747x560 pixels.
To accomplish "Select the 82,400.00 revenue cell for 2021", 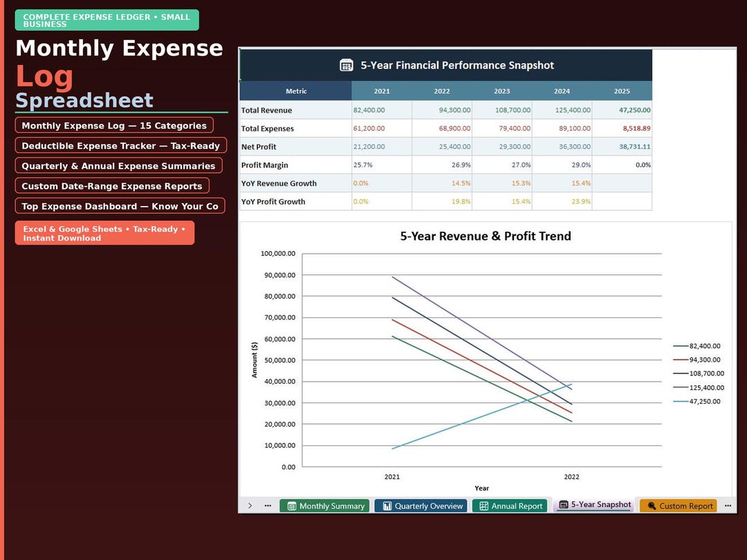I will (382, 110).
